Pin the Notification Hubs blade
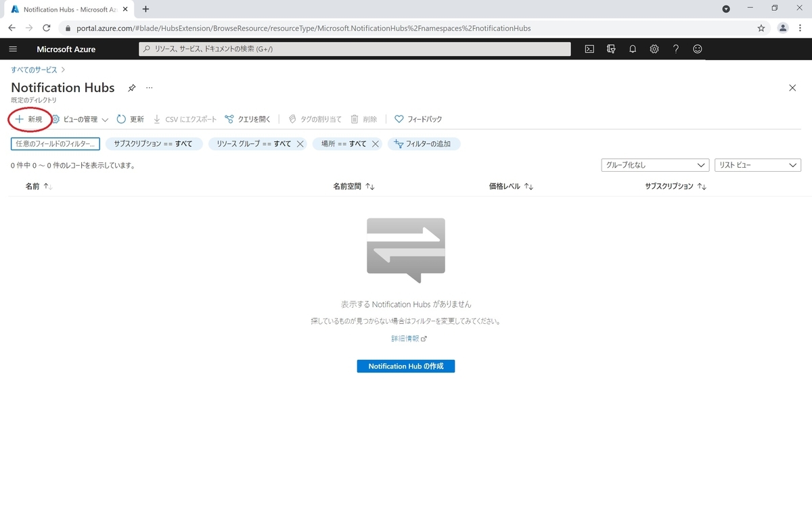Viewport: 812px width, 518px height. (132, 88)
